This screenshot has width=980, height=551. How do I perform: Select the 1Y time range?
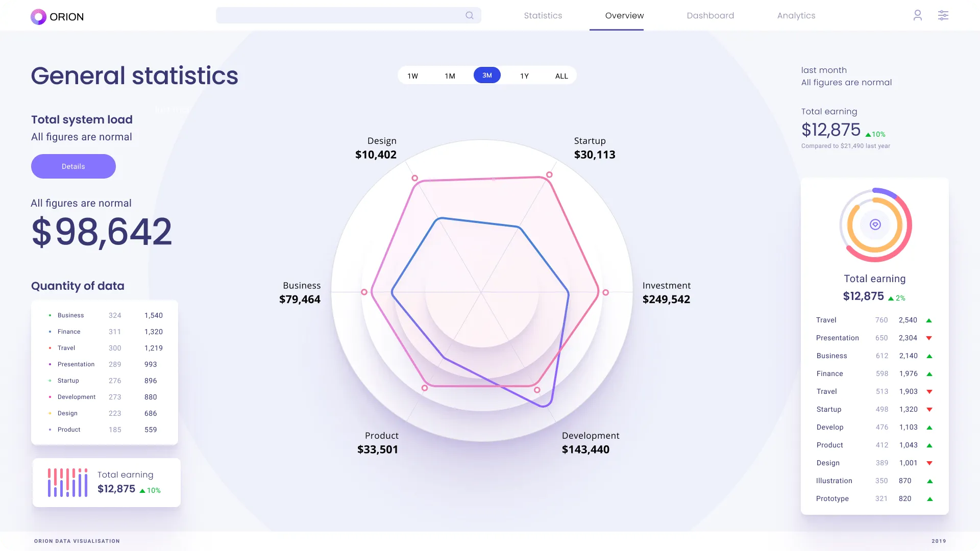[x=524, y=76]
